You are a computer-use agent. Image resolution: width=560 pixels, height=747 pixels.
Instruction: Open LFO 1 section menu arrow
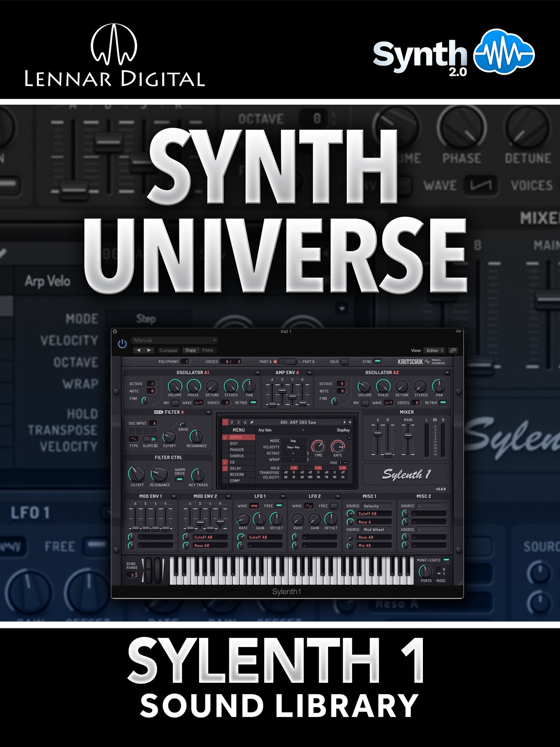pyautogui.click(x=283, y=496)
